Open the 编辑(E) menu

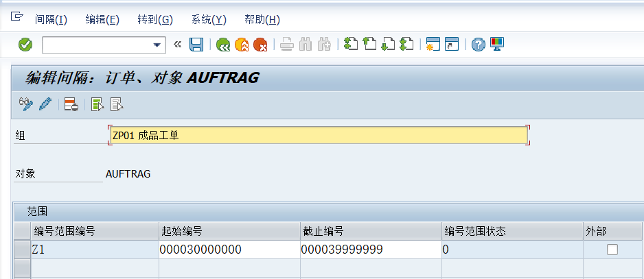[x=102, y=19]
